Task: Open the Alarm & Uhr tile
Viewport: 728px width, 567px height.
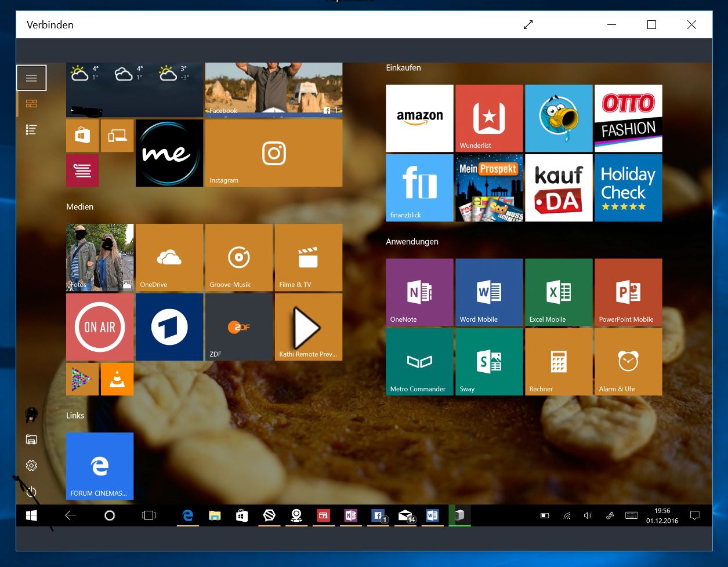Action: 628,362
